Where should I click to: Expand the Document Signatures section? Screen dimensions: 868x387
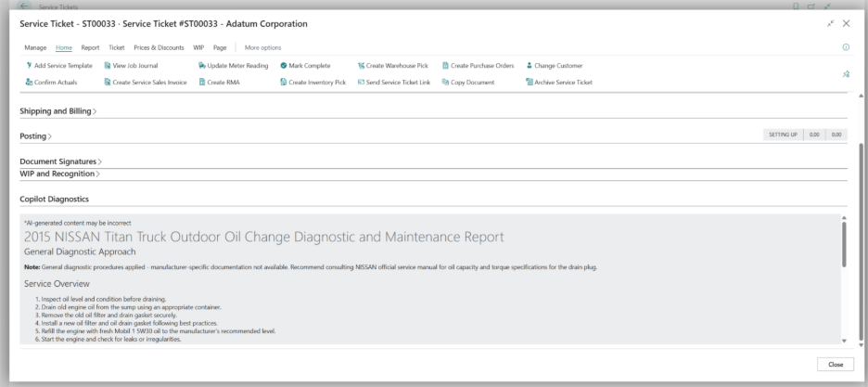pyautogui.click(x=61, y=161)
